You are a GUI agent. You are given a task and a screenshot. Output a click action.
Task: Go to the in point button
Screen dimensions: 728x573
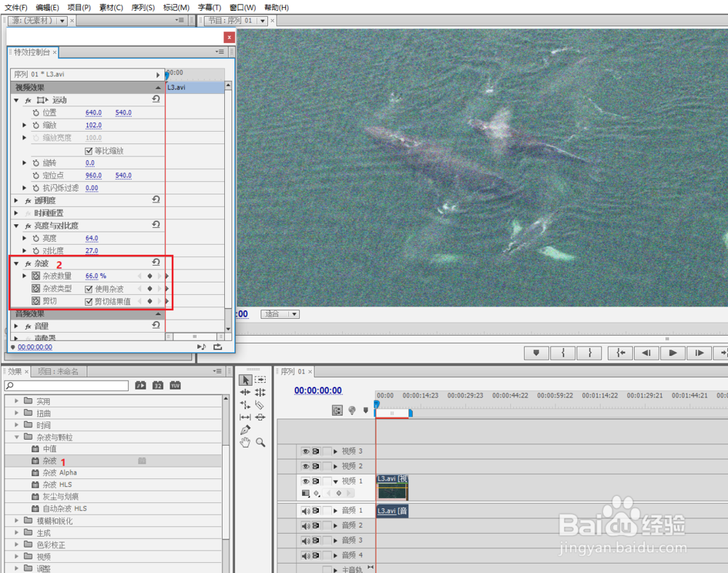[x=620, y=353]
